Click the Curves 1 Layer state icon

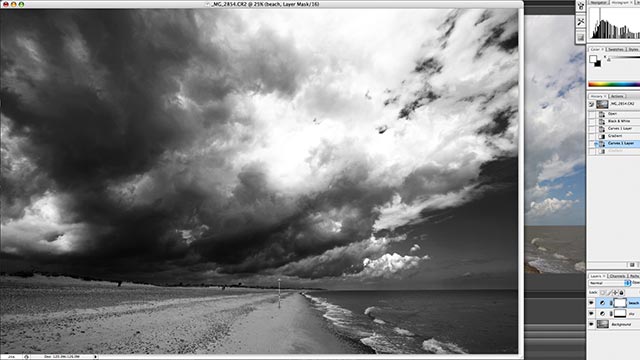[602, 129]
